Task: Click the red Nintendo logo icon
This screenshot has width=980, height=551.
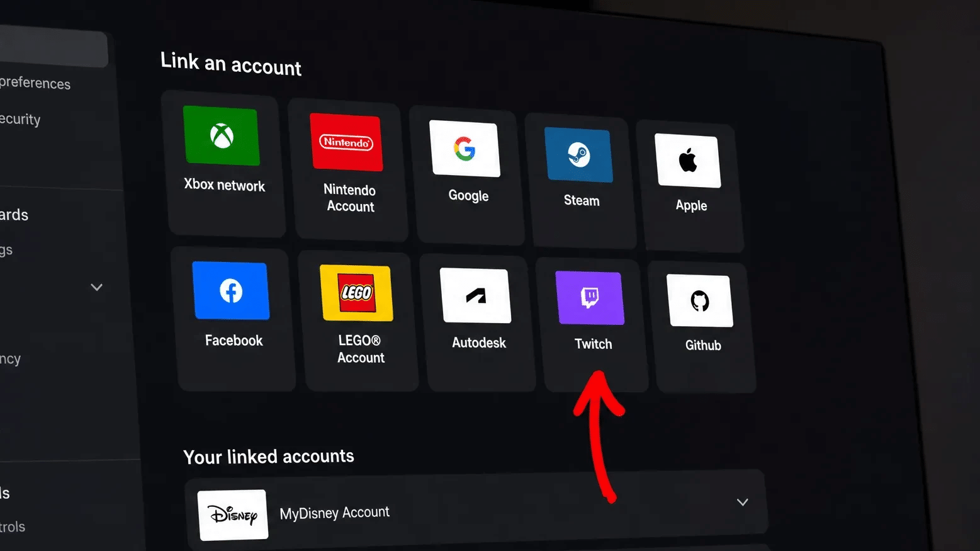Action: click(x=346, y=142)
